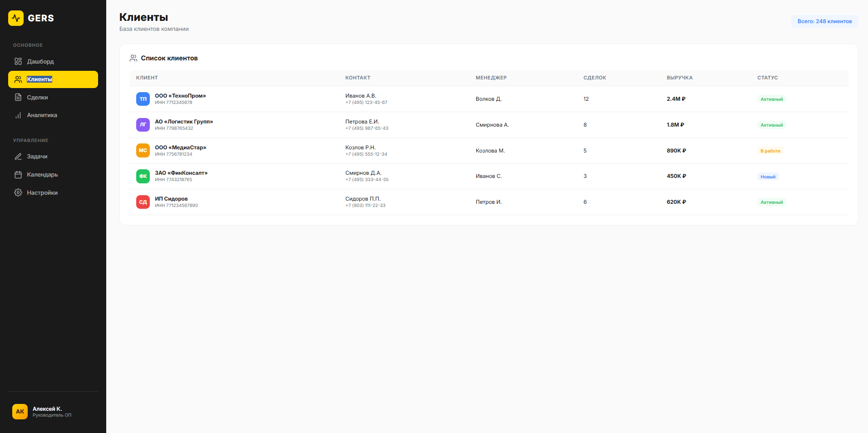
Task: Open client ООО «ТехноПром»
Action: pyautogui.click(x=180, y=96)
